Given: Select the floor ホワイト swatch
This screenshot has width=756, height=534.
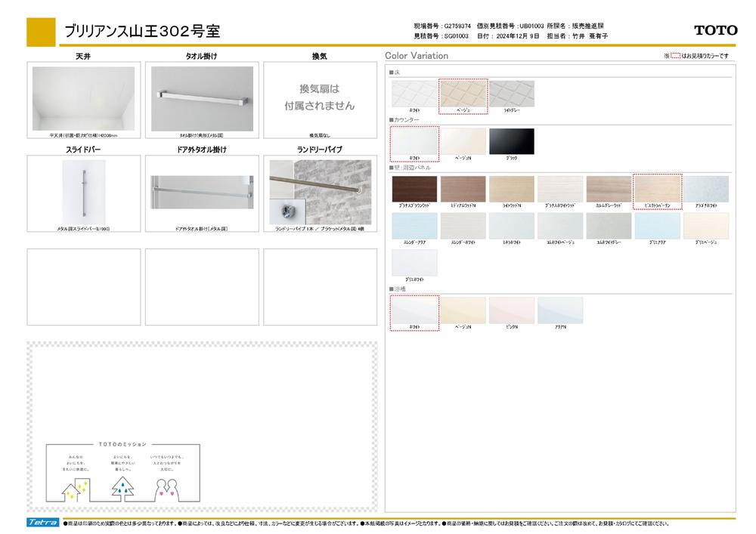Looking at the screenshot, I should click(x=414, y=94).
